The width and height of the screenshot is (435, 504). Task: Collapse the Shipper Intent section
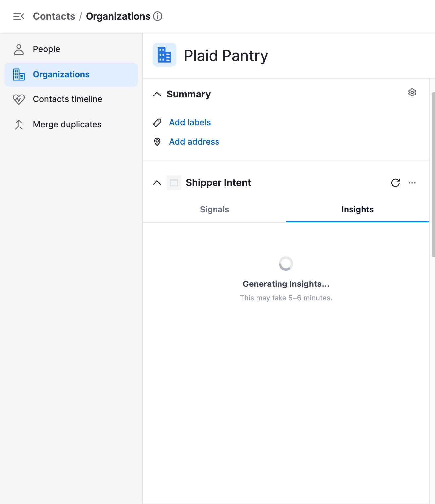pos(157,183)
